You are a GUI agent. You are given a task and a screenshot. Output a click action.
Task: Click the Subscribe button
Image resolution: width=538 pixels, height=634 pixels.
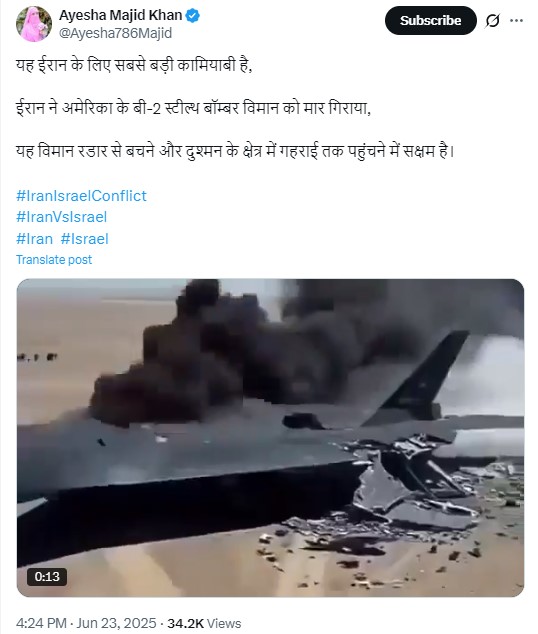click(430, 21)
